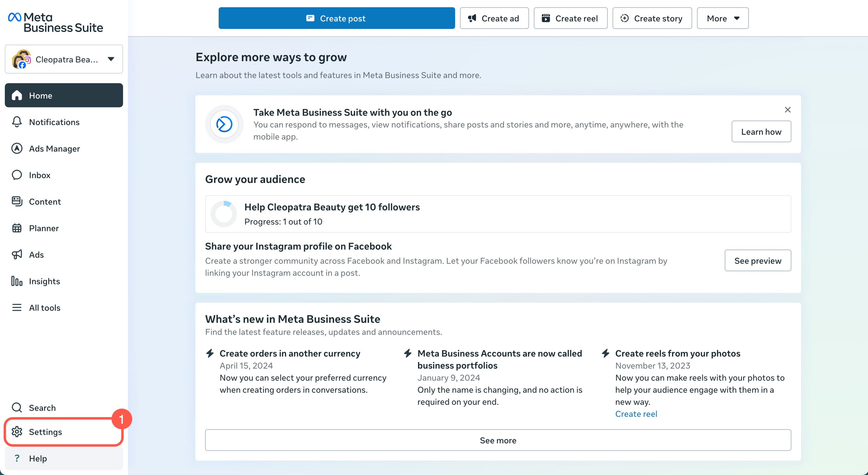
Task: Open the Content section in sidebar
Action: click(x=45, y=202)
